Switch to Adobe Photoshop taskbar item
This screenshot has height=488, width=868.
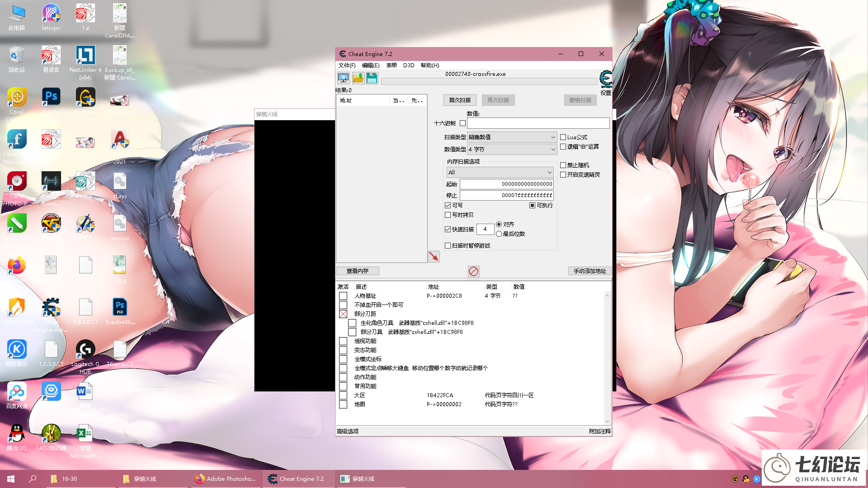226,479
